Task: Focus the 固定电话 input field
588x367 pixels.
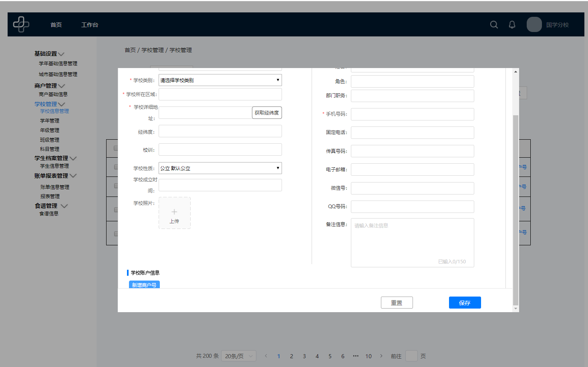Action: [413, 132]
